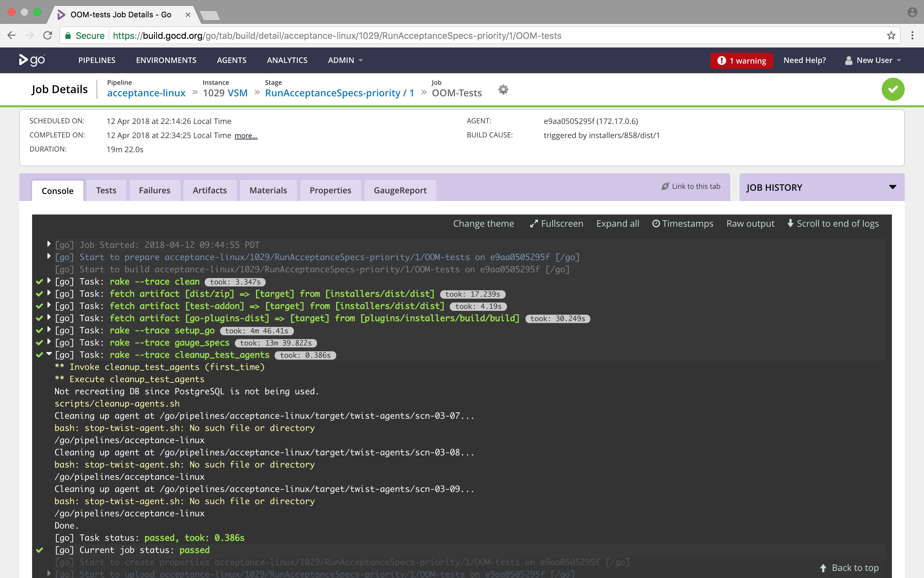Image resolution: width=924 pixels, height=578 pixels.
Task: Click Need Help? link
Action: [805, 60]
